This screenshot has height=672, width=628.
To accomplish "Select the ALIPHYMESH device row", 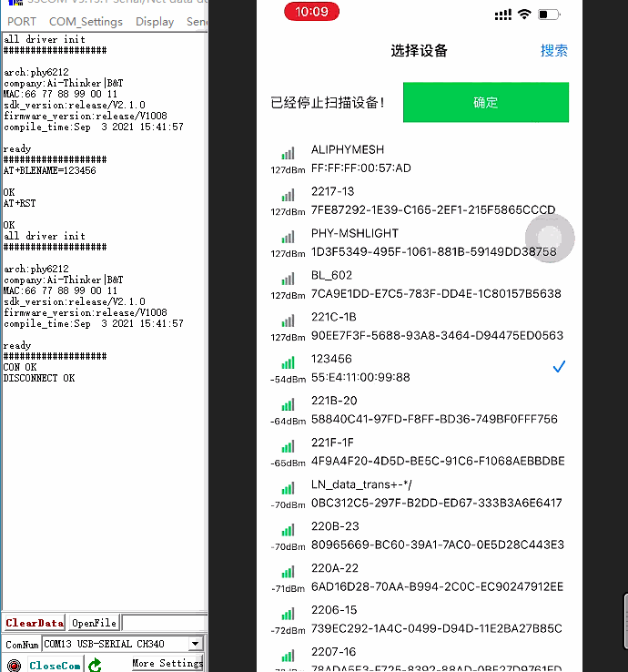I will tap(420, 159).
